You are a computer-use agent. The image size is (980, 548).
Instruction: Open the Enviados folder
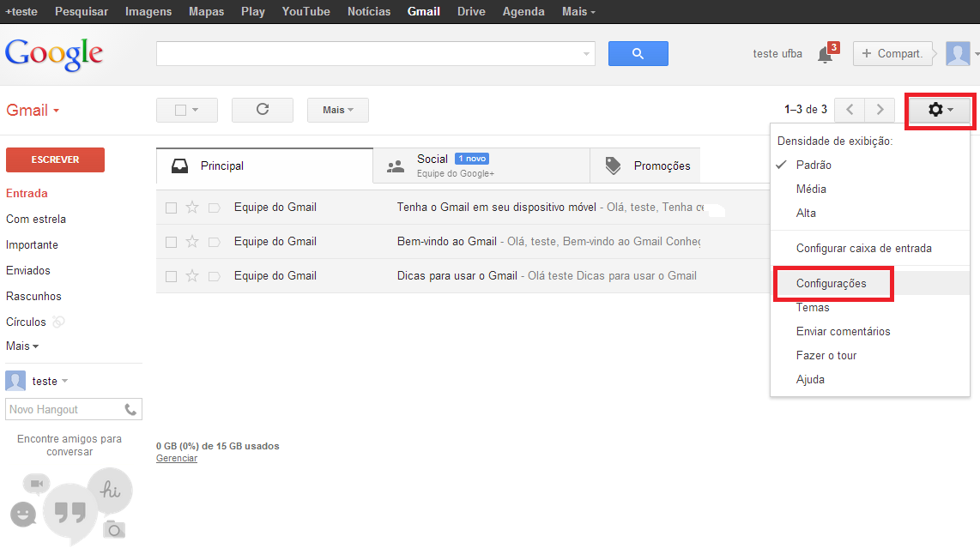28,270
